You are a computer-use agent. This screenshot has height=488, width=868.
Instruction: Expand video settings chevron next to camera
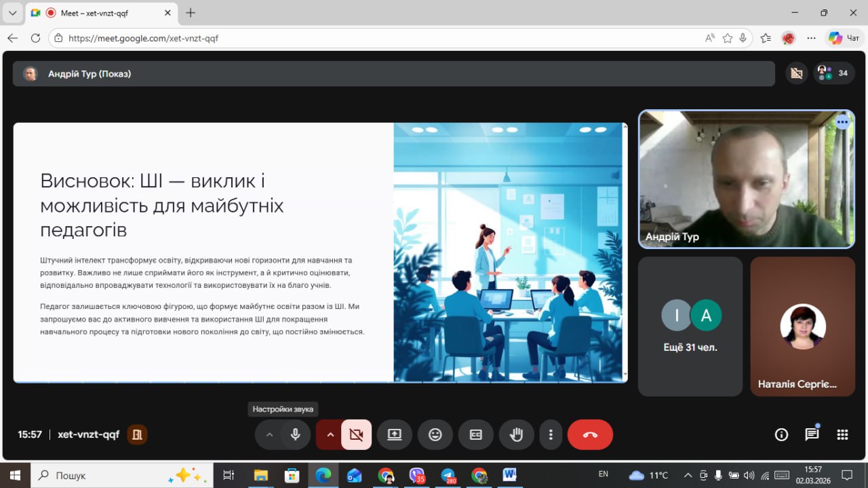point(330,435)
